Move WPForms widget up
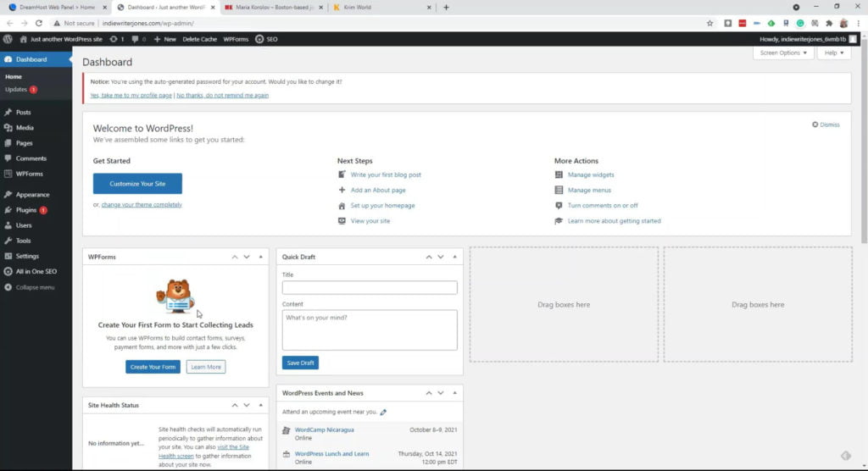 click(x=235, y=257)
